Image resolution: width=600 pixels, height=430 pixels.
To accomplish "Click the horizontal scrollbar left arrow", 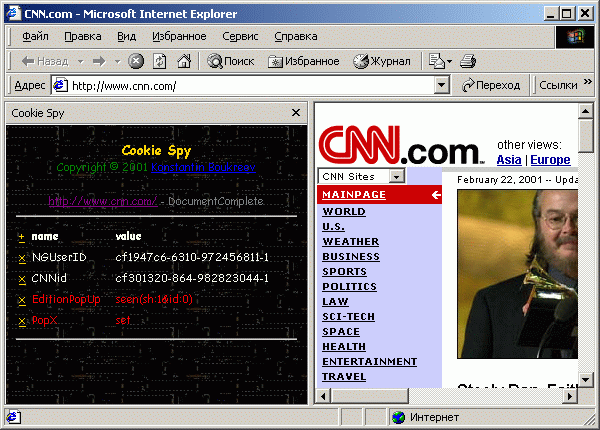I will [x=324, y=396].
